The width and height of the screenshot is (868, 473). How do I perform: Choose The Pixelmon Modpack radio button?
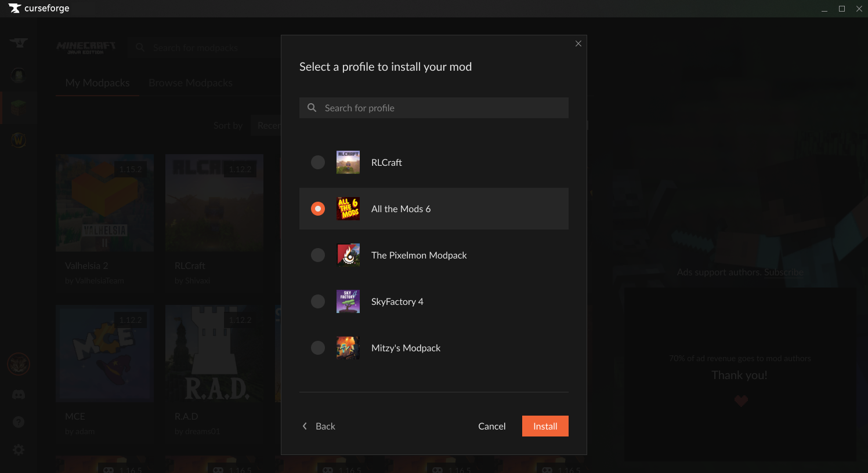coord(318,255)
